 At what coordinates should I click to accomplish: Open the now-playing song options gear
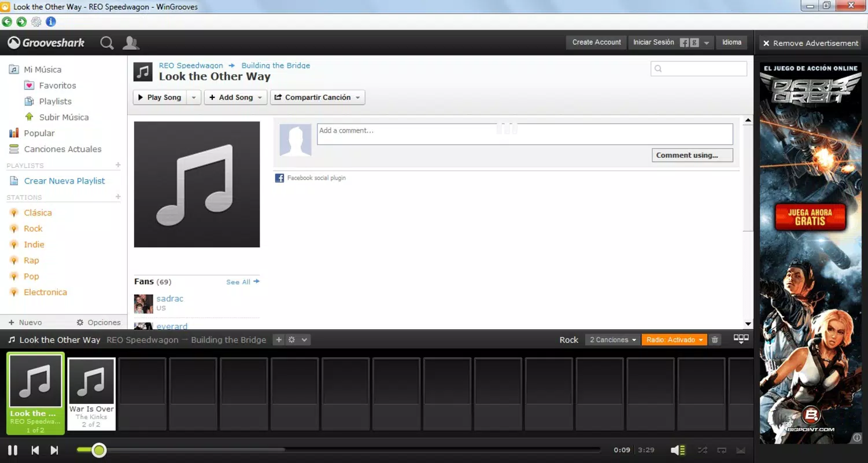pos(292,340)
